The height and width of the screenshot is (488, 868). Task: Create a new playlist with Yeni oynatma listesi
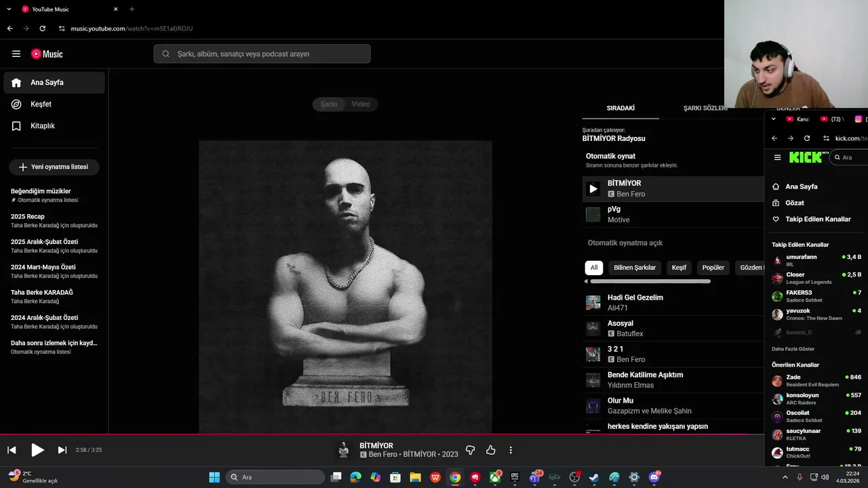[54, 167]
